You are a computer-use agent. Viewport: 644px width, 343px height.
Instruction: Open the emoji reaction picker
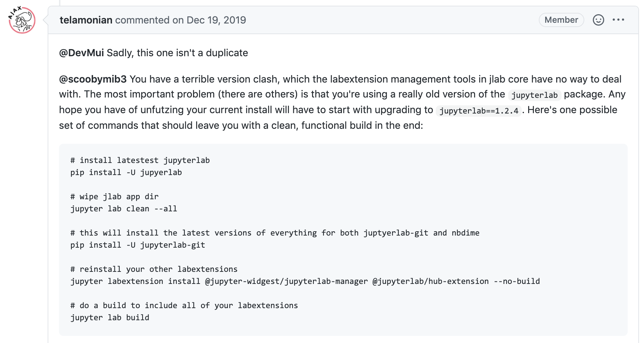point(598,20)
